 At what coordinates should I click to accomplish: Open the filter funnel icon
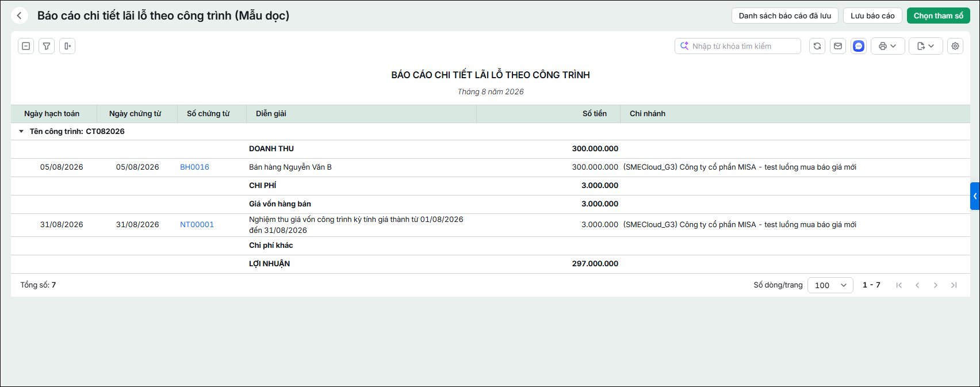47,46
